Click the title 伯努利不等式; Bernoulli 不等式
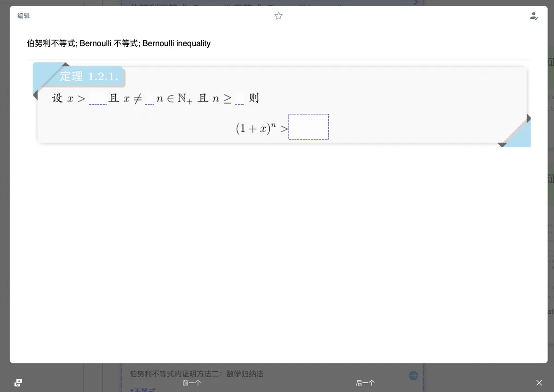Viewport: 554px width, 392px height. tap(119, 43)
